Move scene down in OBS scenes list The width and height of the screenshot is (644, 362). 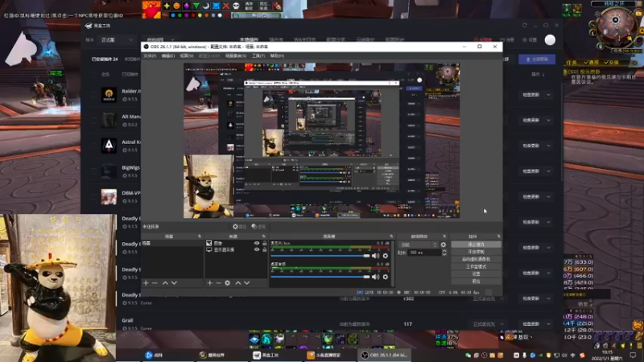click(x=174, y=283)
